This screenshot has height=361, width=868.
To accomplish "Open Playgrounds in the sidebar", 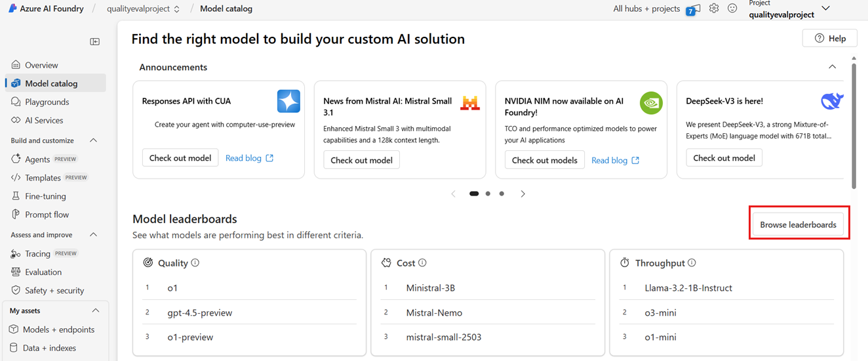I will pos(47,102).
